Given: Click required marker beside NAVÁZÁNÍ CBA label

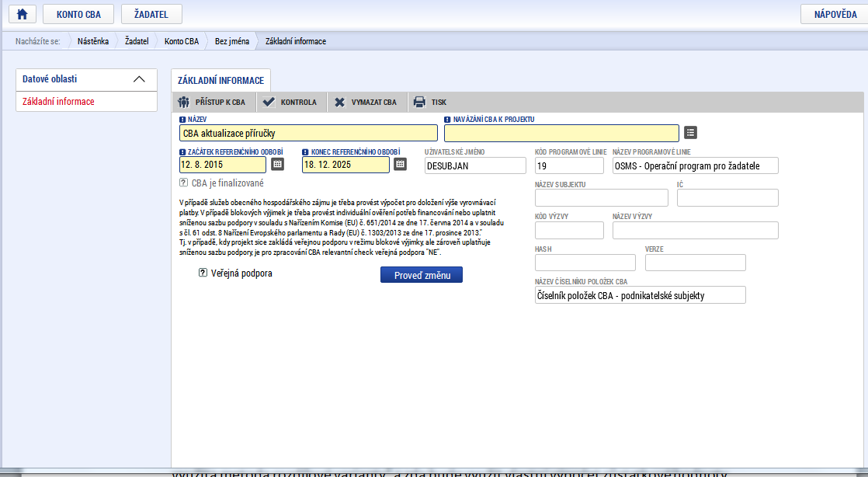Looking at the screenshot, I should point(447,119).
